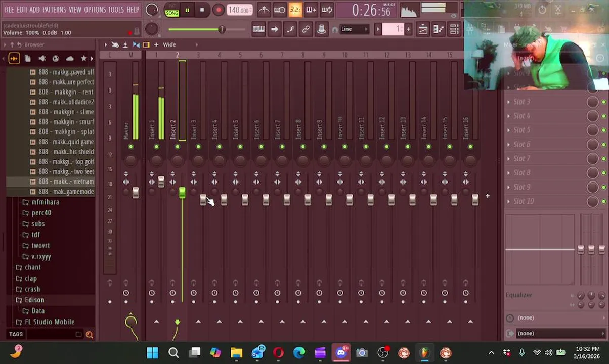Toggle typing keyboard to piano icon
The image size is (609, 364).
pos(258,29)
